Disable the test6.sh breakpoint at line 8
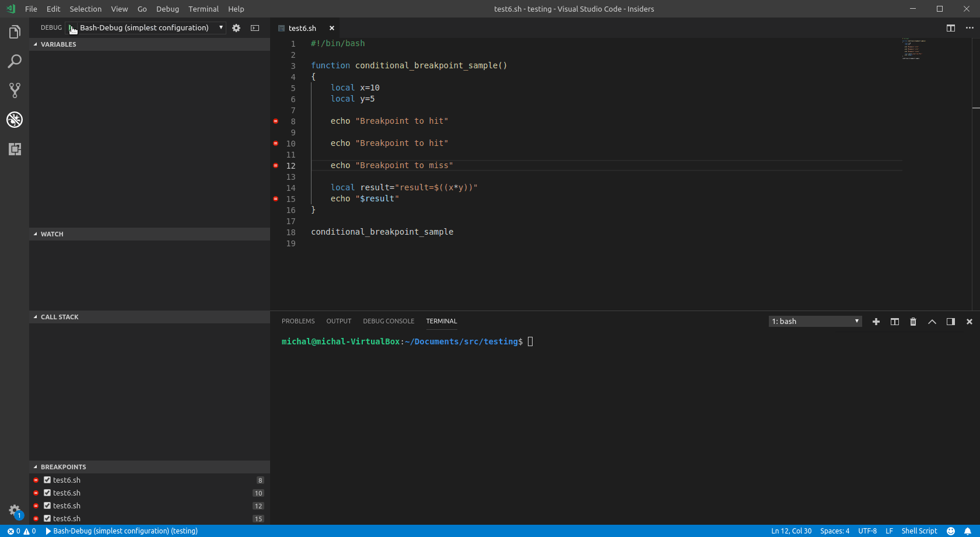 (x=47, y=480)
